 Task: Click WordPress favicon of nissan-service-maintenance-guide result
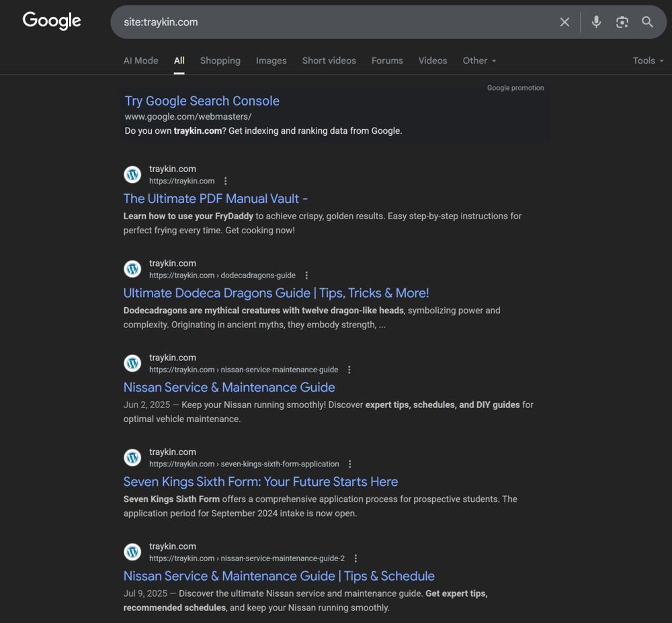point(132,363)
